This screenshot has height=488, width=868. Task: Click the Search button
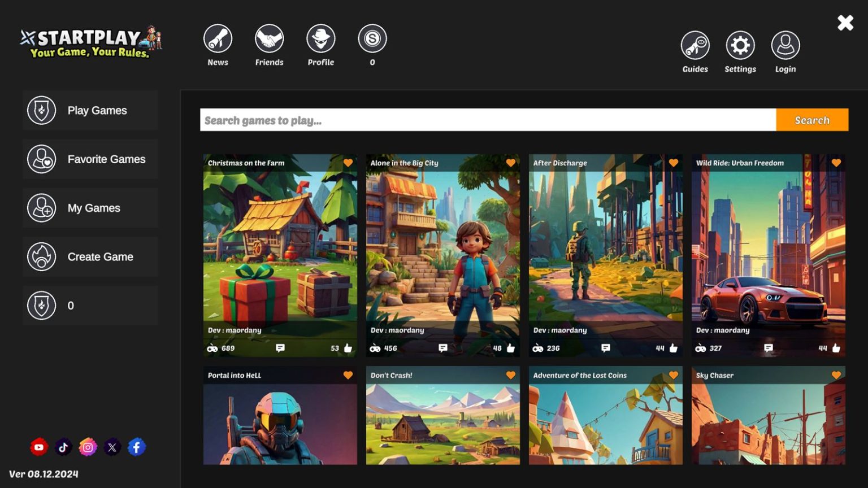point(811,120)
